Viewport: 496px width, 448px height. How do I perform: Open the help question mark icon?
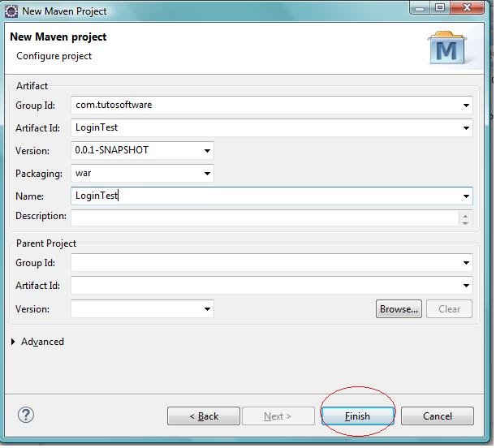(x=26, y=415)
